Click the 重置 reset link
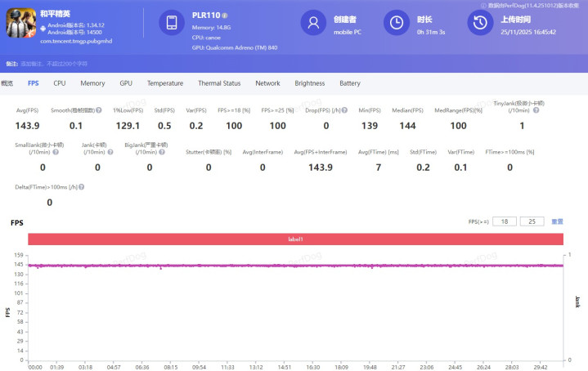Viewport: 588px width, 371px height. click(557, 221)
